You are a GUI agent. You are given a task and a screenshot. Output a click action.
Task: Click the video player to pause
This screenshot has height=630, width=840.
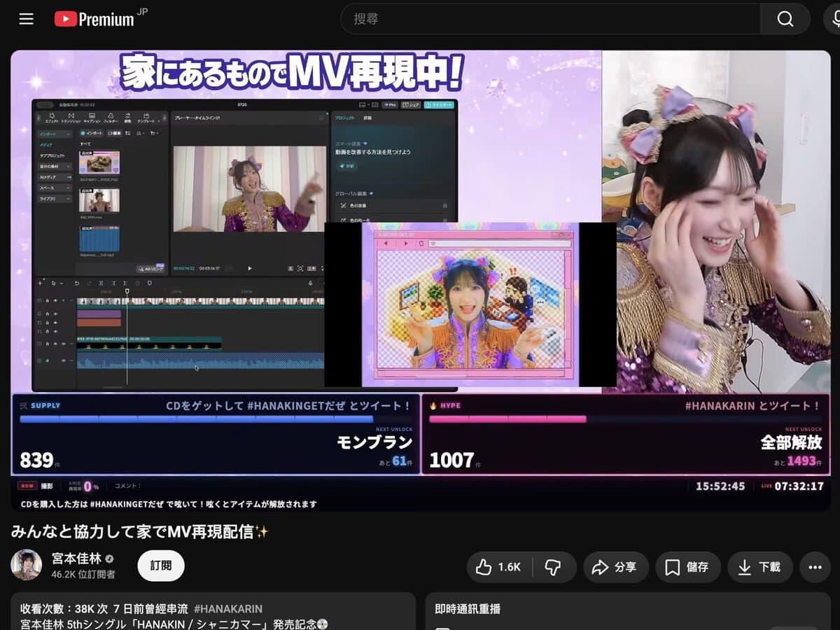[x=421, y=280]
